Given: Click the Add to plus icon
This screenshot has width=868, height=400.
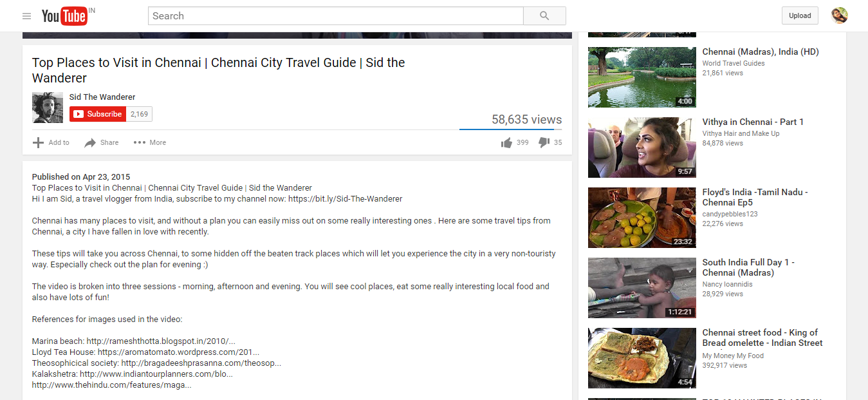Looking at the screenshot, I should point(39,142).
